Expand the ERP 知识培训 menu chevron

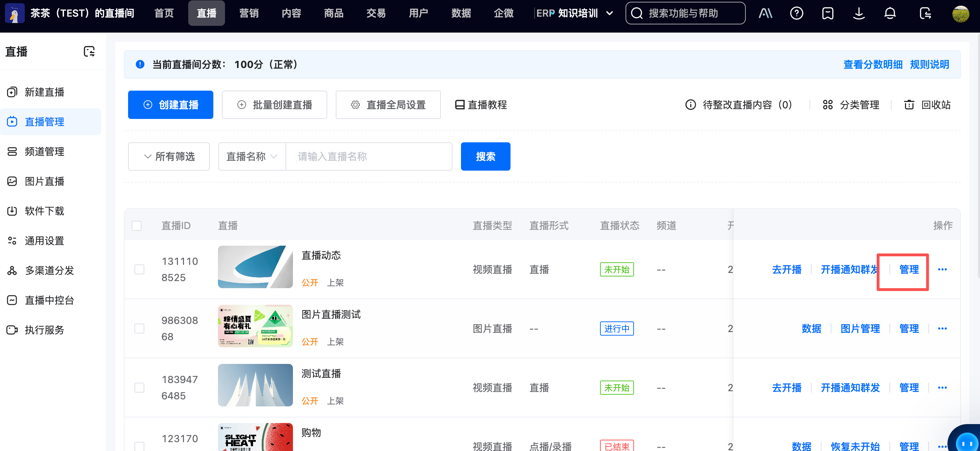point(610,13)
